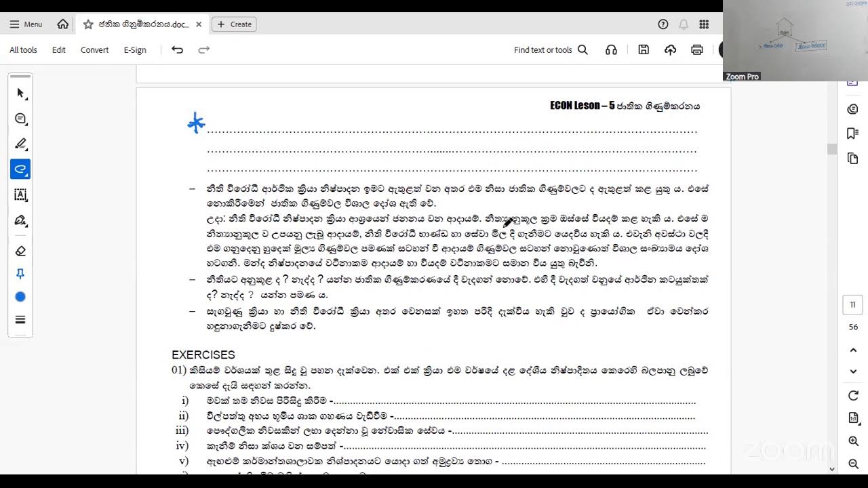Add a comment with comment tool

pos(20,119)
